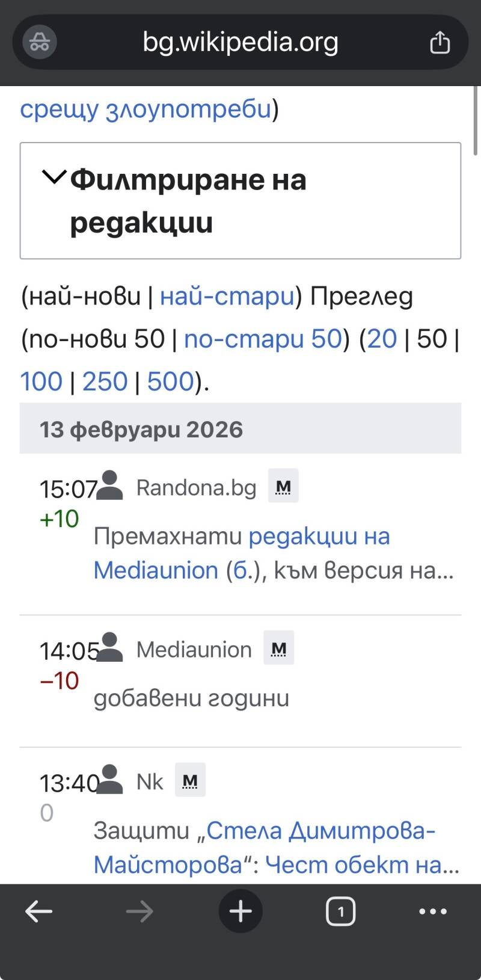Screen dimensions: 481x980
Task: Tap the share icon in address bar
Action: tap(440, 42)
